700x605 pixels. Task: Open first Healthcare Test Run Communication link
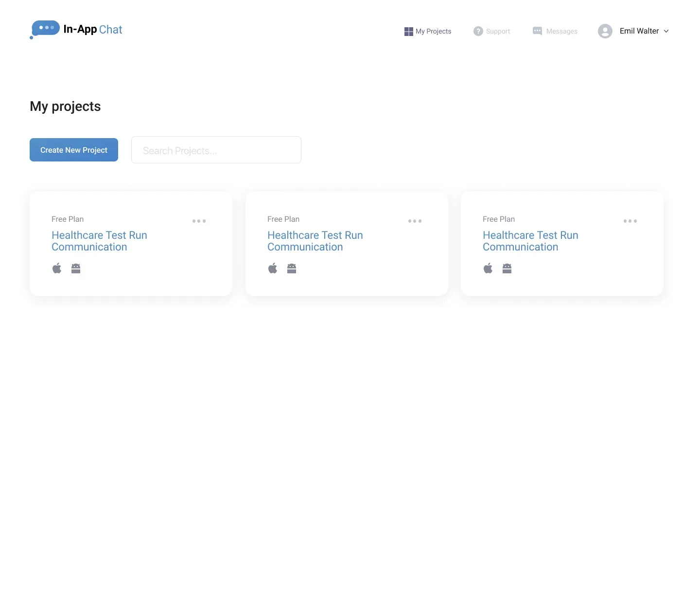99,241
